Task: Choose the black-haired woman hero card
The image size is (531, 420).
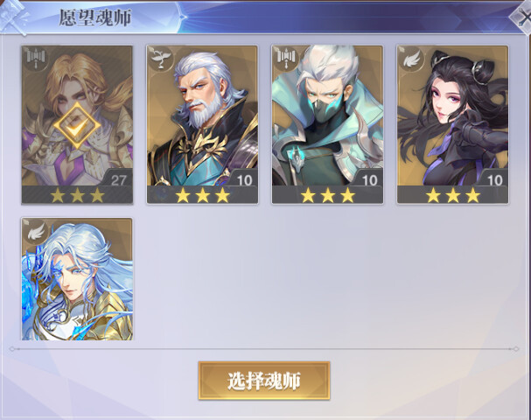Action: 453,124
